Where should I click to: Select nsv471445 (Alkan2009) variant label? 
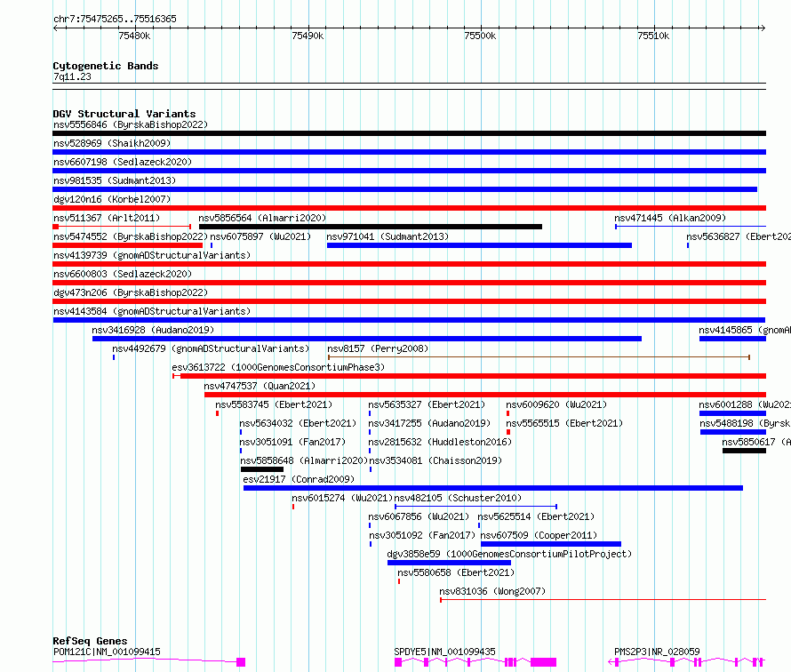670,218
